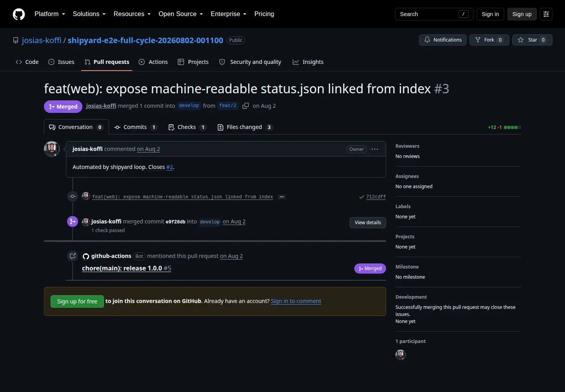Click Sign up for free button
565x392 pixels.
pos(77,301)
